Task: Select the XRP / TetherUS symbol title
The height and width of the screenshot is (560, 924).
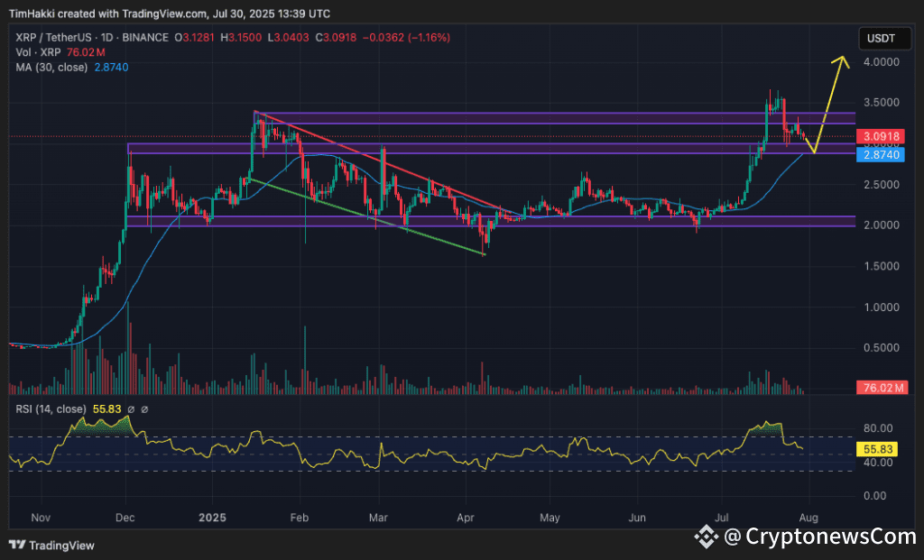Action: (92, 38)
